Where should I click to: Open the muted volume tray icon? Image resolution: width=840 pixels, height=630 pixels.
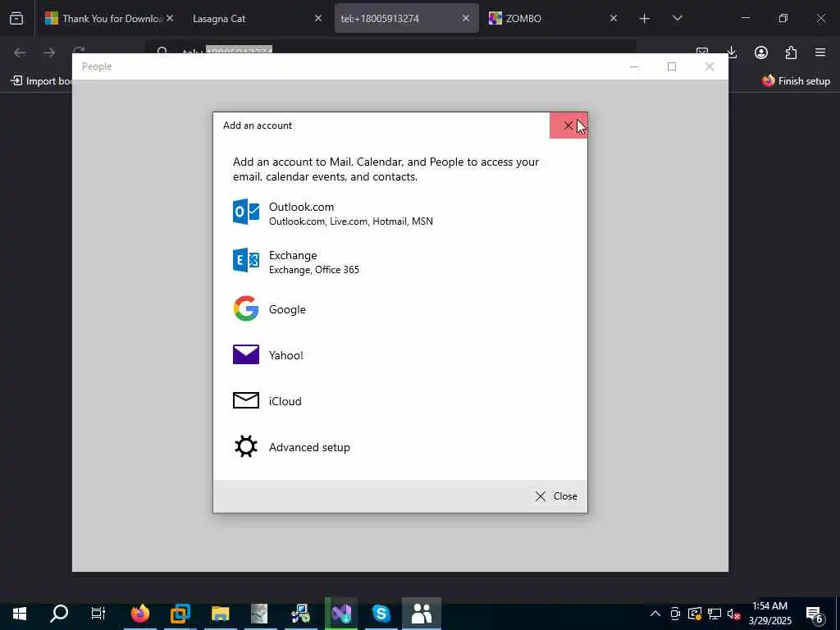733,614
